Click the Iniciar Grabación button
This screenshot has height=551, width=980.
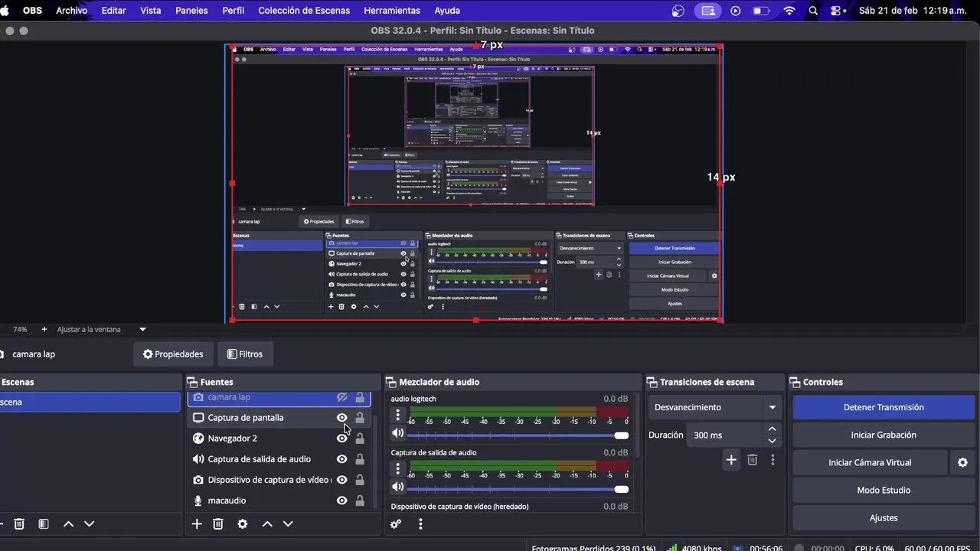tap(884, 435)
